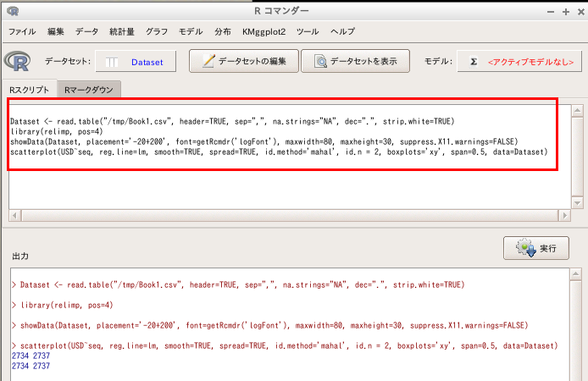The image size is (588, 381).
Task: Switch to the Rマークダウン tab
Action: [x=89, y=90]
